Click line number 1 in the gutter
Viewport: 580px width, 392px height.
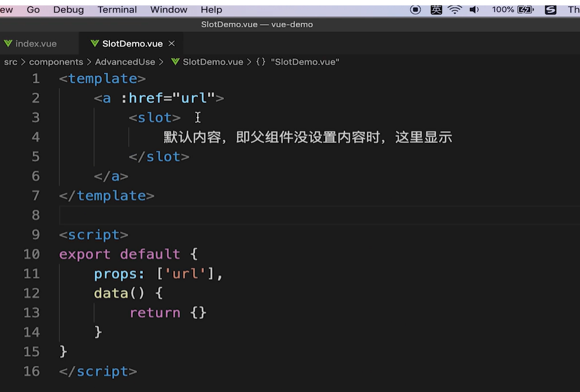coord(36,78)
